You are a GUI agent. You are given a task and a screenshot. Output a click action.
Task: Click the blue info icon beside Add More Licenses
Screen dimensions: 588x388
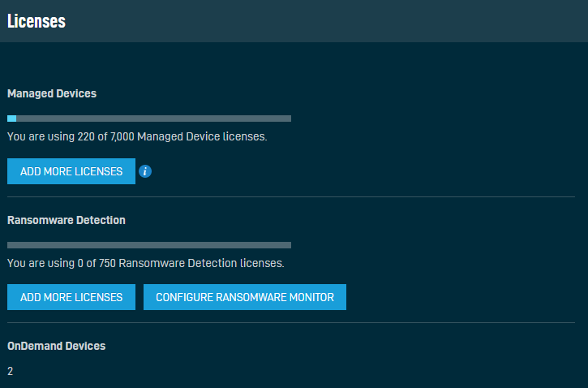click(x=145, y=171)
